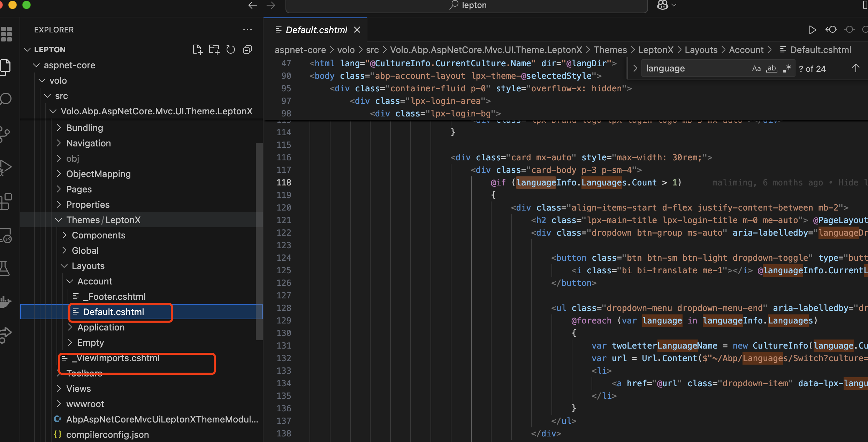Close the Default.cshtml editor tab
This screenshot has height=442, width=868.
(x=357, y=30)
